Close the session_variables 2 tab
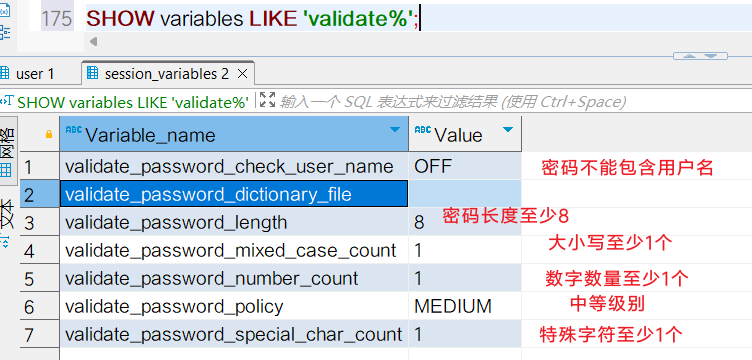 coord(242,74)
